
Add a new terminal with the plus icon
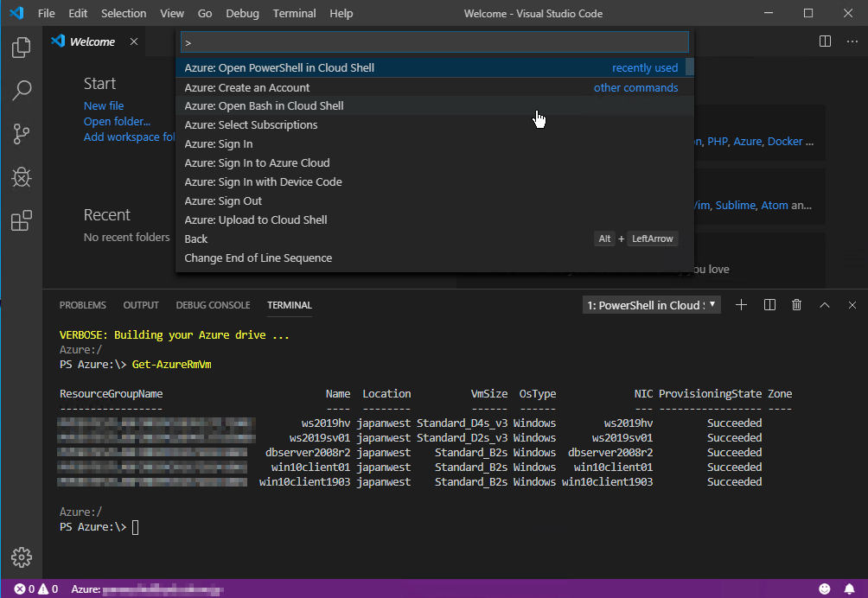(740, 304)
